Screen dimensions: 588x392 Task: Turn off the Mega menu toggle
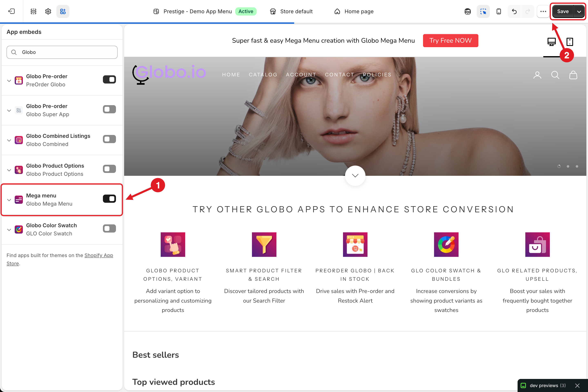click(x=109, y=199)
